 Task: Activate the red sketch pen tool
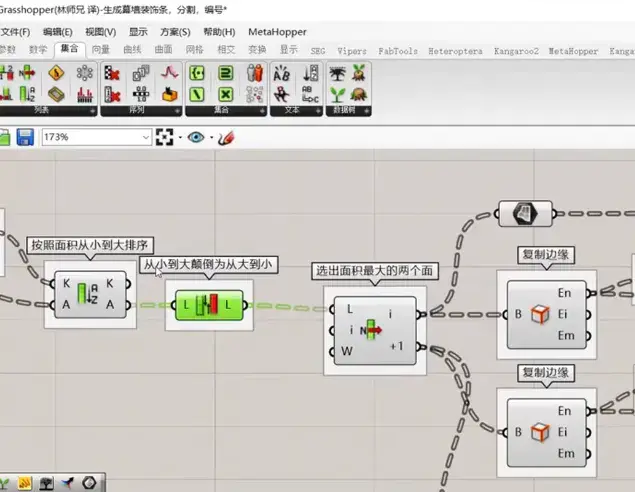pyautogui.click(x=226, y=138)
